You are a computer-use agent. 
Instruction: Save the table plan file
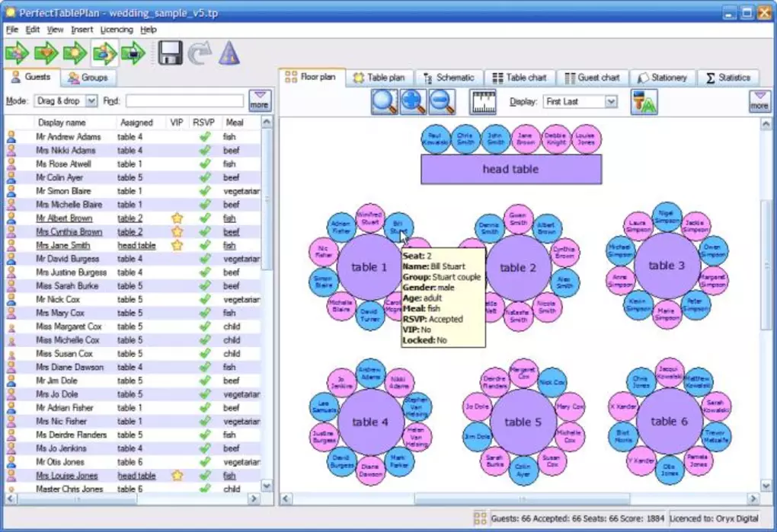(168, 53)
